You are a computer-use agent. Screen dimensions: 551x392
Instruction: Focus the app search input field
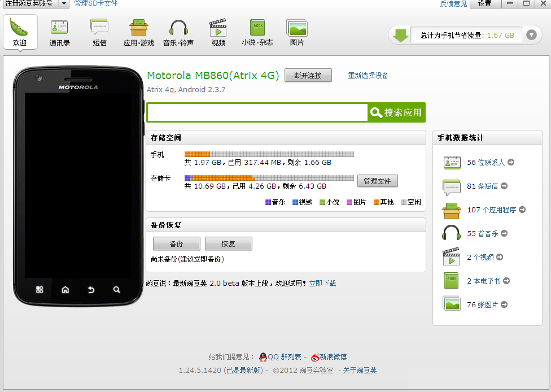(x=257, y=112)
